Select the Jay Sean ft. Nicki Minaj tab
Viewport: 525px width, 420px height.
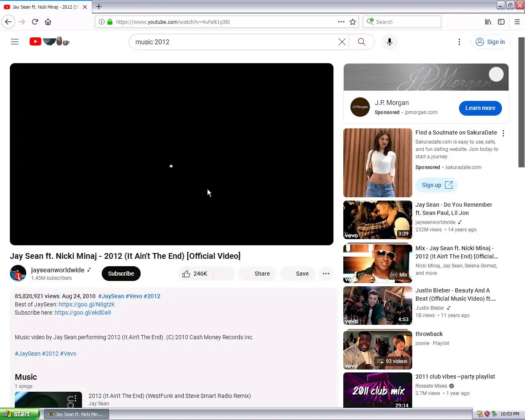click(x=46, y=7)
